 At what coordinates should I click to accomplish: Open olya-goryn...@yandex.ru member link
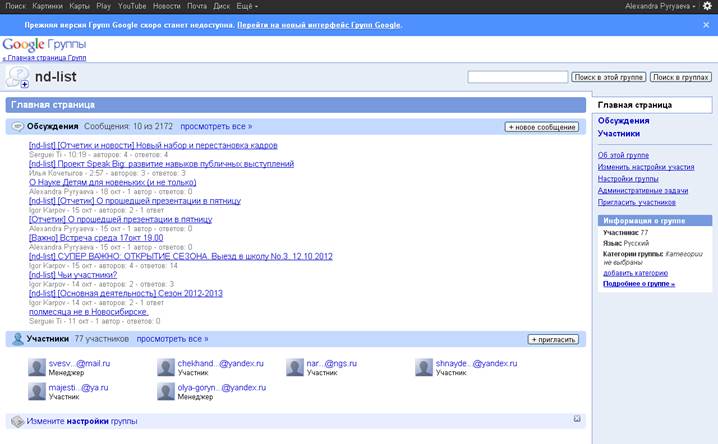click(222, 388)
